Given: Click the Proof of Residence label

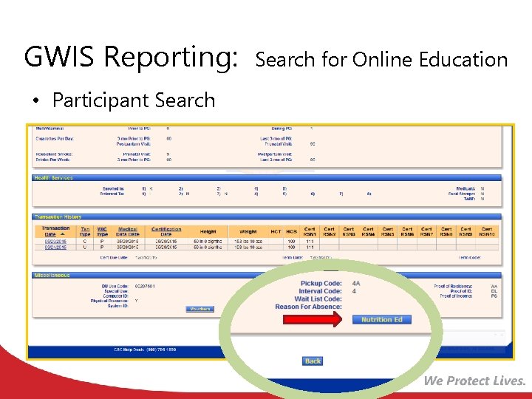Looking at the screenshot, I should [x=453, y=287].
